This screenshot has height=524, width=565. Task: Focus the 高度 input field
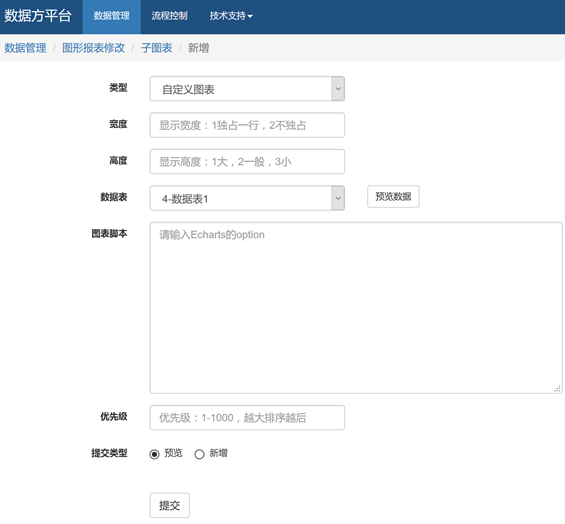click(247, 161)
